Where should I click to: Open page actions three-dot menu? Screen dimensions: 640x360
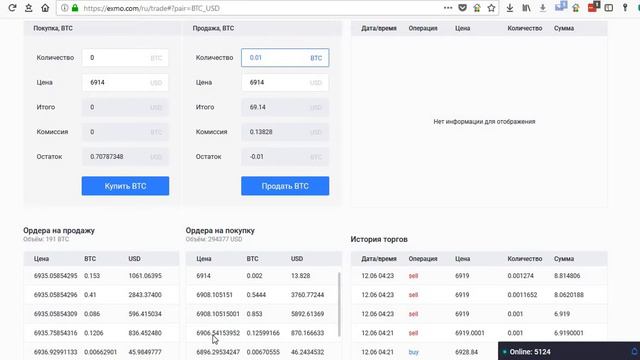click(448, 8)
